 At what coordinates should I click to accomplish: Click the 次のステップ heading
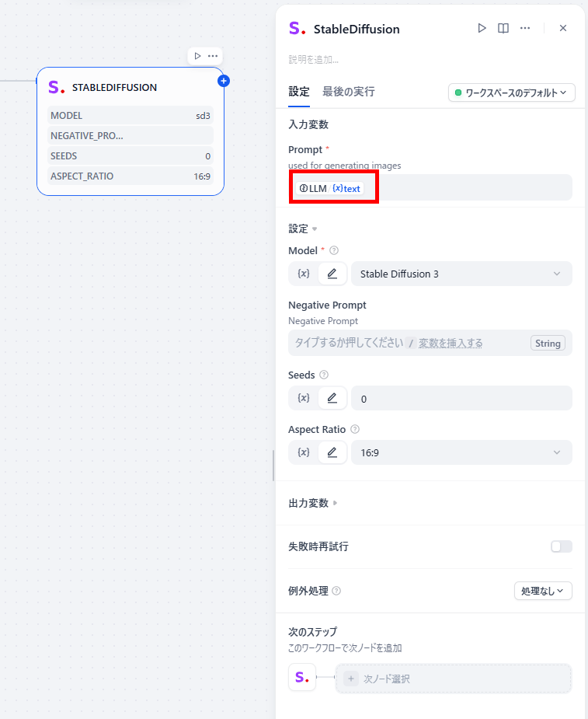pyautogui.click(x=312, y=632)
